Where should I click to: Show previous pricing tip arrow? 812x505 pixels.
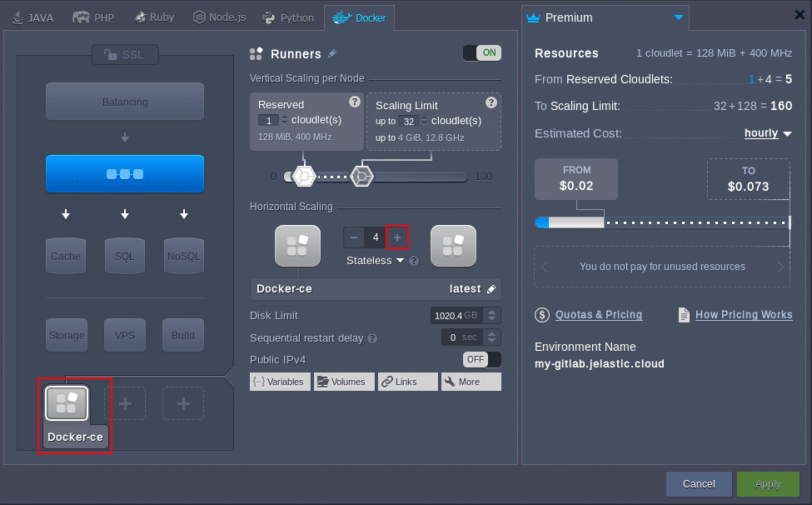tap(545, 267)
